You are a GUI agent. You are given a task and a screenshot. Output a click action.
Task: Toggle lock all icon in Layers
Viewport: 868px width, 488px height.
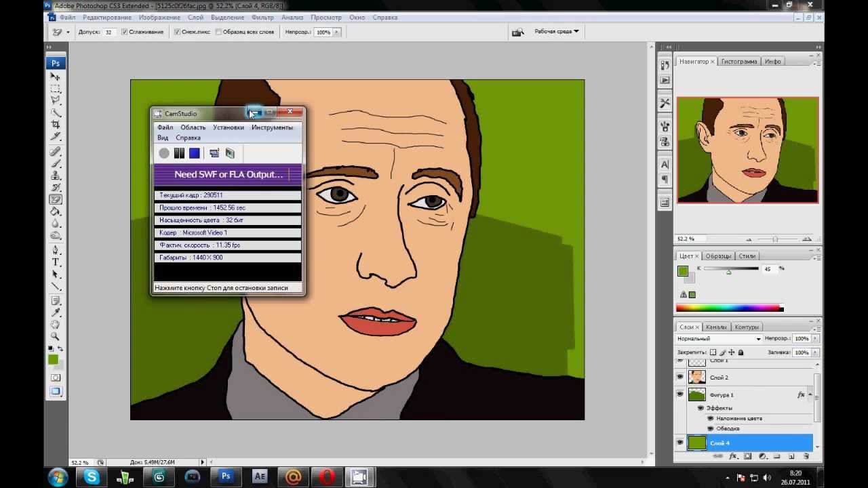point(741,352)
